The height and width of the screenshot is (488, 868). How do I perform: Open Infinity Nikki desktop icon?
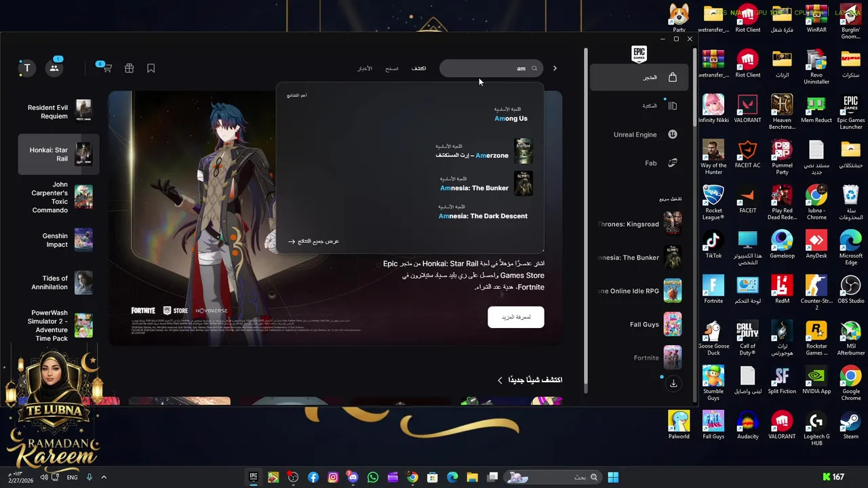pos(713,108)
